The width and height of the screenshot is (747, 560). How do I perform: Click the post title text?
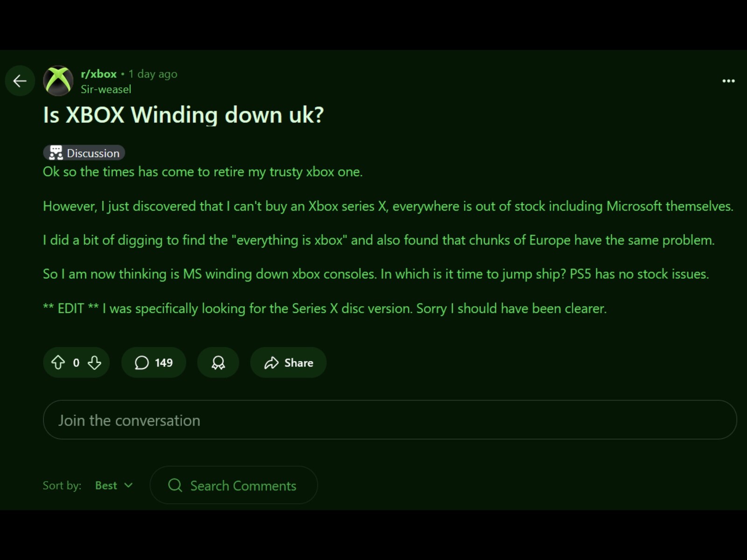(183, 115)
